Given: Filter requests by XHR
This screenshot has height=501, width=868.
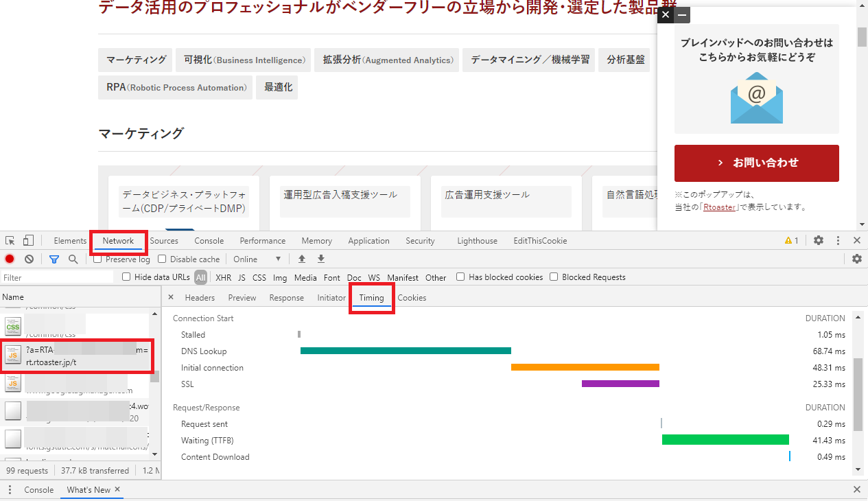Looking at the screenshot, I should [x=223, y=277].
